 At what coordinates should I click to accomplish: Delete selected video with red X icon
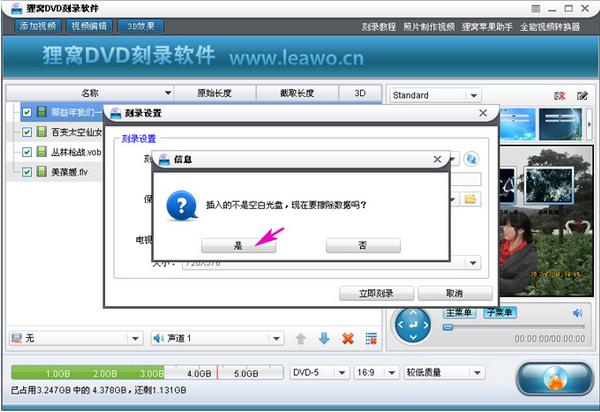tap(348, 338)
